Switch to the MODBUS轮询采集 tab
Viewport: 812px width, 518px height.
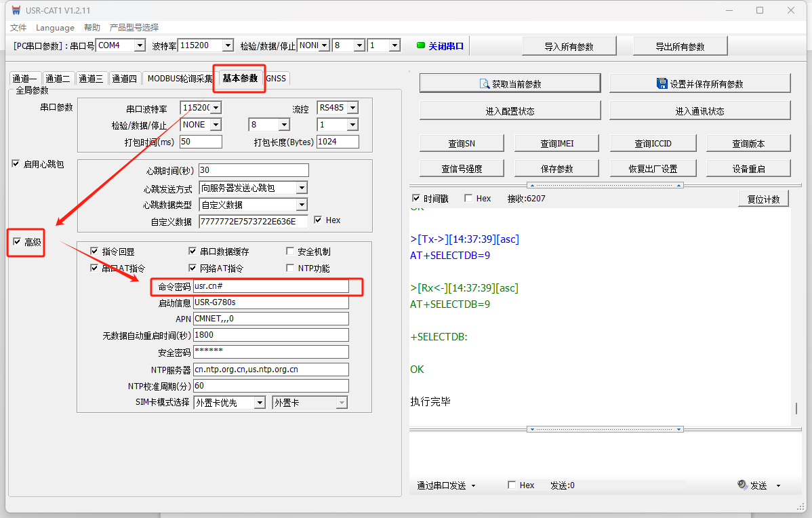pos(180,79)
